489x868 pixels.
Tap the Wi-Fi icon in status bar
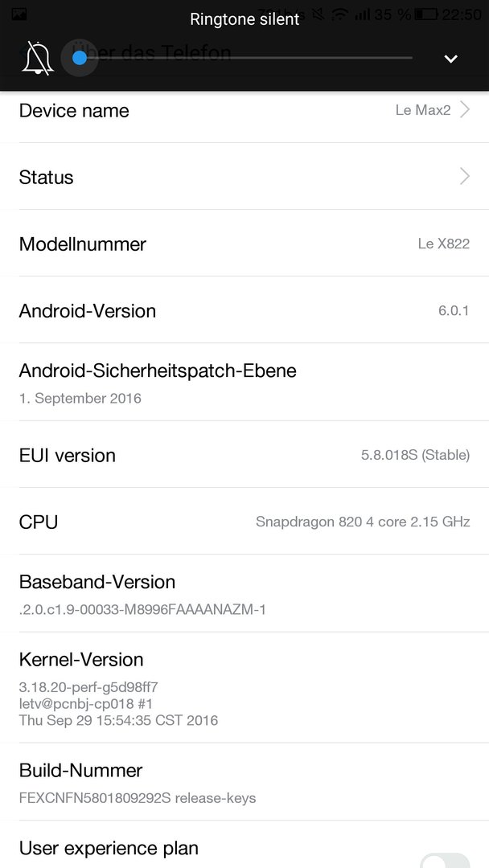(341, 14)
